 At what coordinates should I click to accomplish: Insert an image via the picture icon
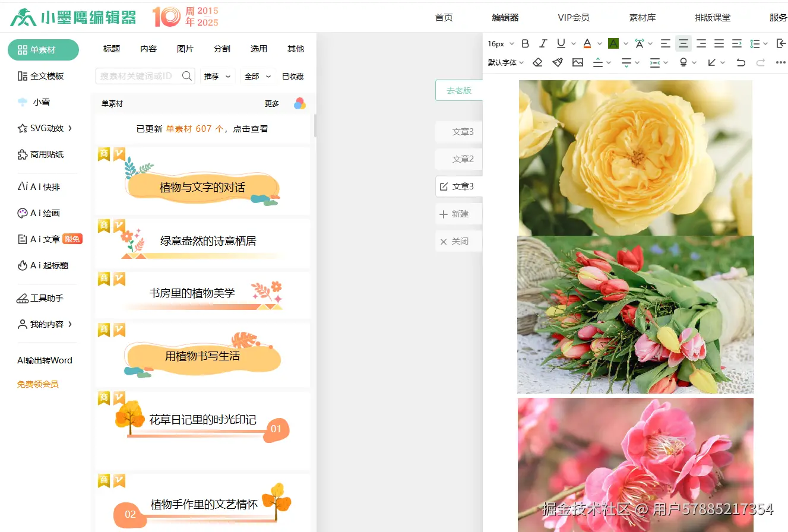click(578, 62)
